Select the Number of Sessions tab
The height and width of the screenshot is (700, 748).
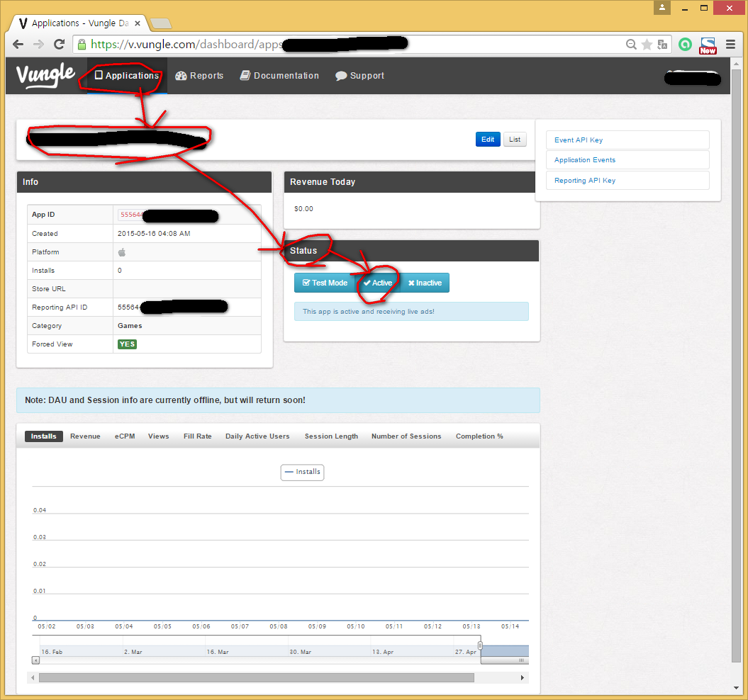pos(406,436)
